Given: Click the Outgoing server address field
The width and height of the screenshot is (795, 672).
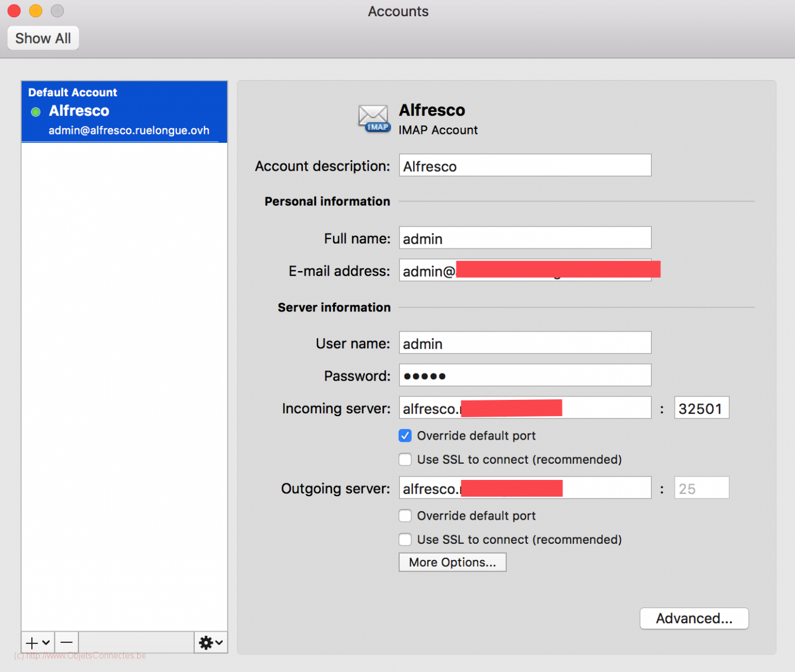Looking at the screenshot, I should (525, 488).
